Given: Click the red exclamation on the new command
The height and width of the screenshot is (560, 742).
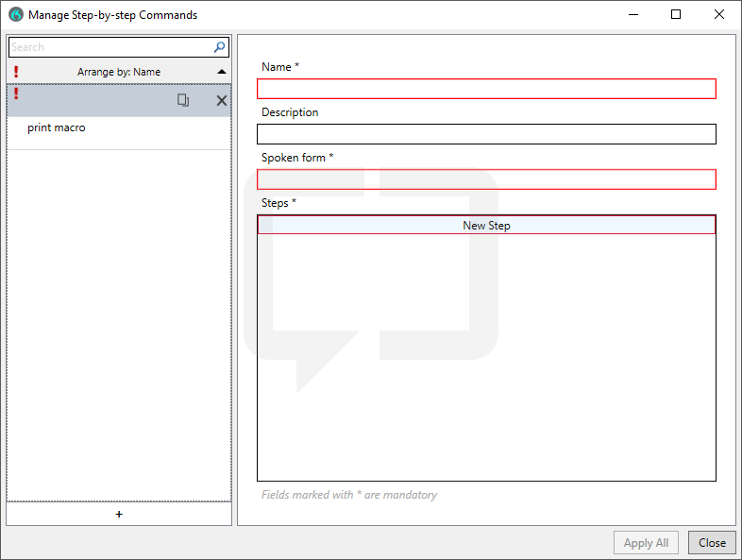Looking at the screenshot, I should point(16,93).
